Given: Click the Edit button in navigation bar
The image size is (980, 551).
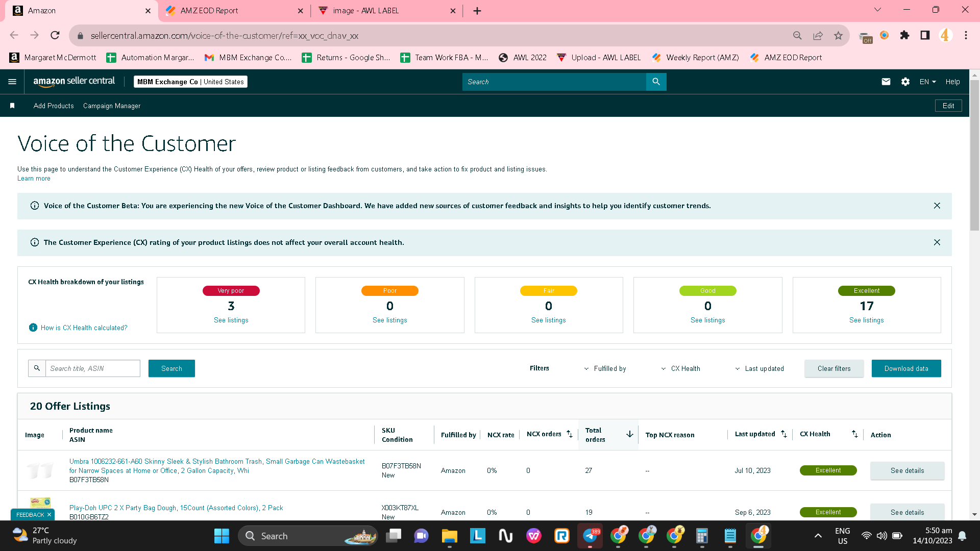Looking at the screenshot, I should pos(948,106).
